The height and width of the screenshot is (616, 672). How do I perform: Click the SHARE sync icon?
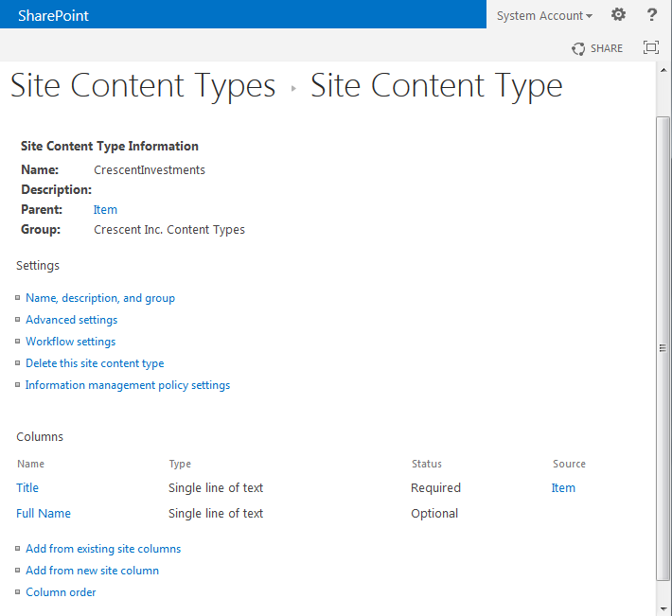[x=577, y=48]
